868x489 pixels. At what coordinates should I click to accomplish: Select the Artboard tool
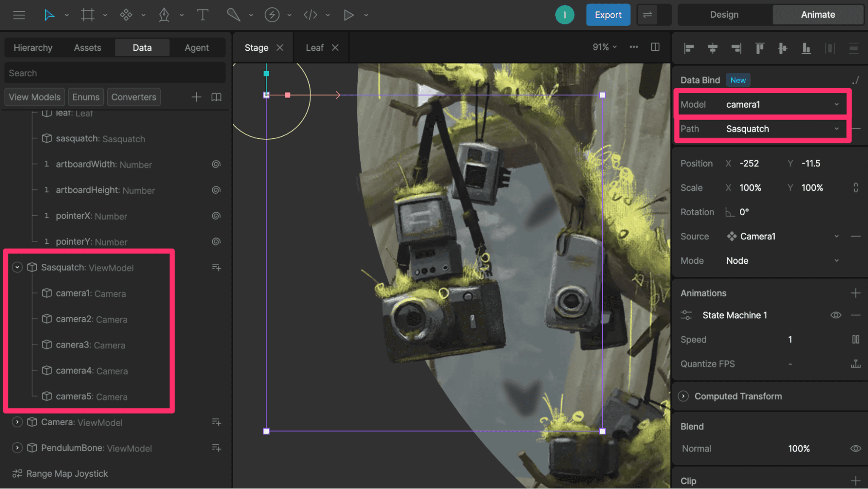click(87, 15)
